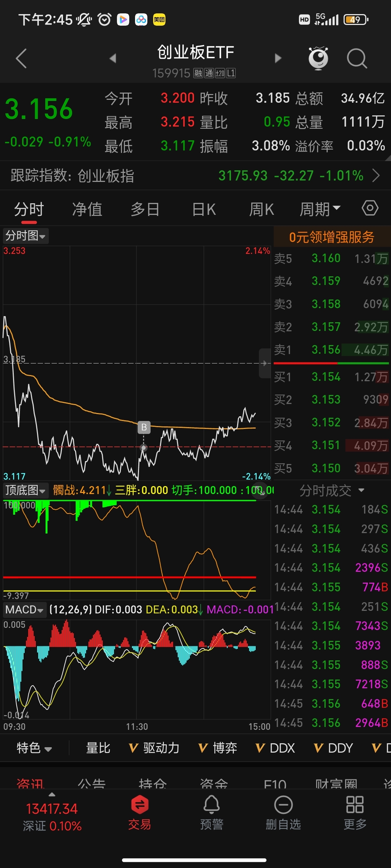391x868 pixels.
Task: Tap V icon beside DDY
Action: tap(318, 748)
